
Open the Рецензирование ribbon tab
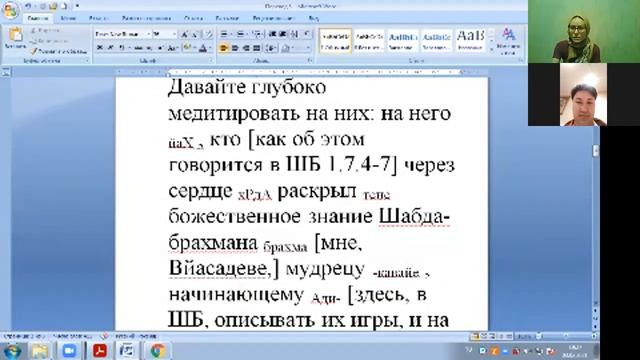[x=273, y=18]
